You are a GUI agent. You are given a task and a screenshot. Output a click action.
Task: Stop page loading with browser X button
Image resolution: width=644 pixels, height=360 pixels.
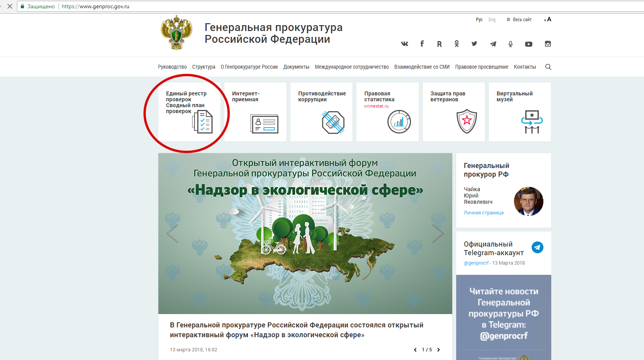pos(10,6)
